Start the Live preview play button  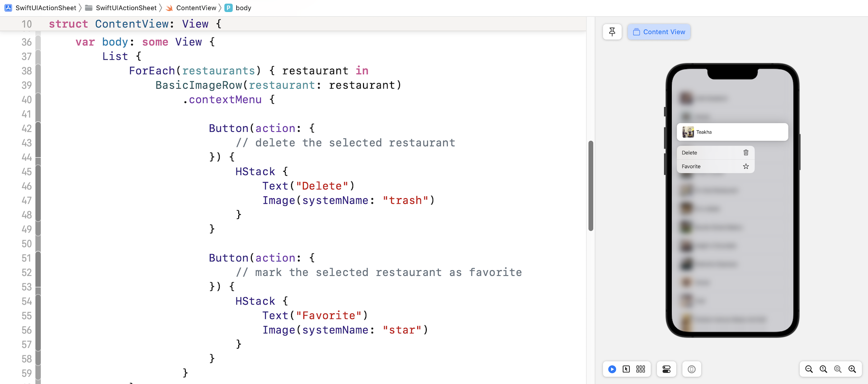coord(612,369)
